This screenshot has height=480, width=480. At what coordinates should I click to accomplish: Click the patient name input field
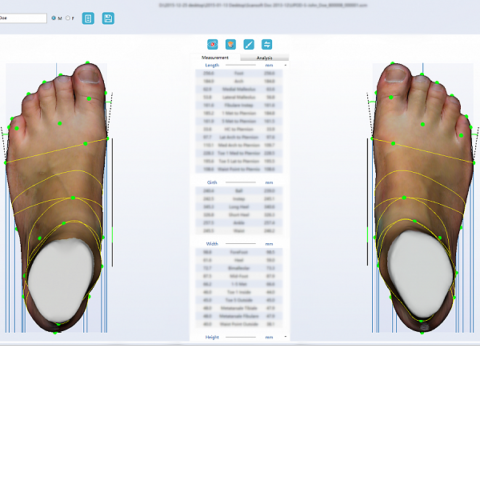(x=23, y=18)
